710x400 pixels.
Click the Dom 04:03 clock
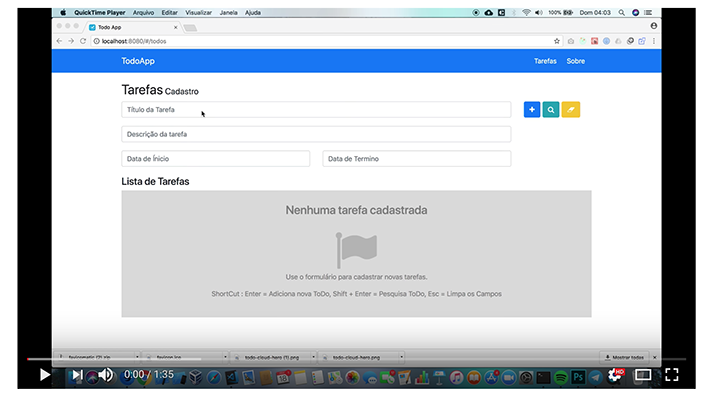[595, 13]
